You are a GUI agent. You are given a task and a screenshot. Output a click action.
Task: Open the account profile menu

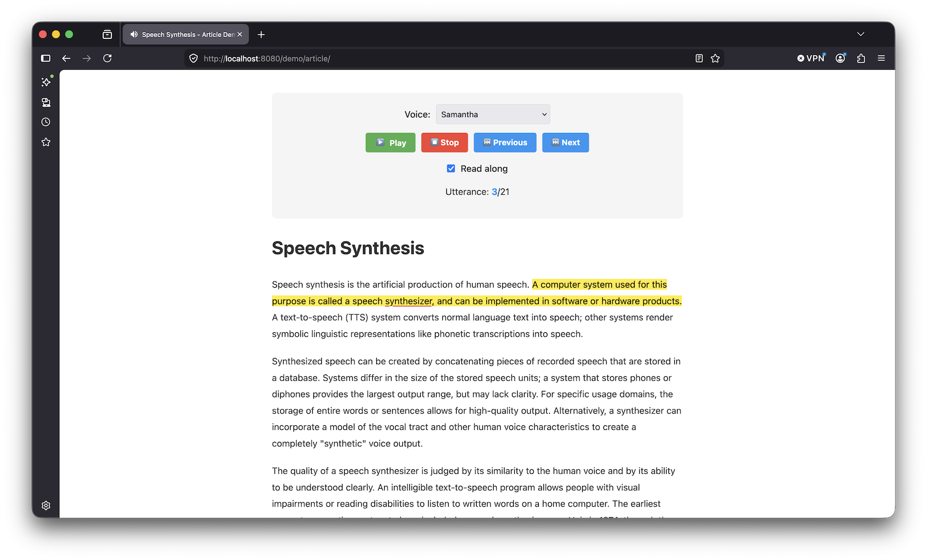click(840, 58)
